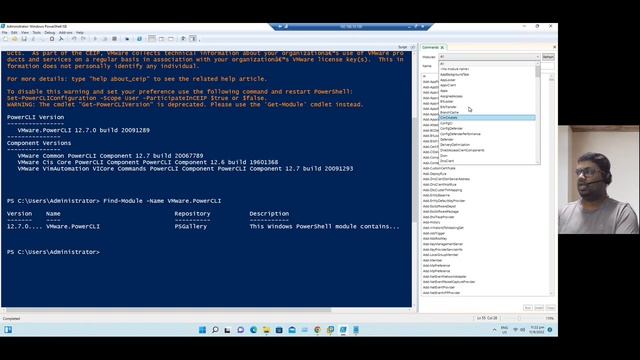Toggle the Show Command Window icon
Viewport: 640px width, 360px height.
click(x=183, y=39)
